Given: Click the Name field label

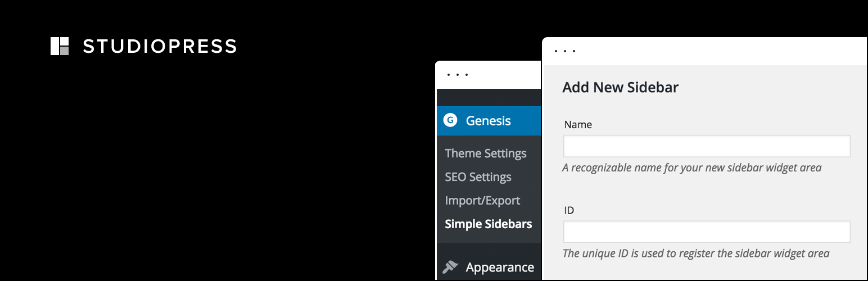Looking at the screenshot, I should [578, 125].
